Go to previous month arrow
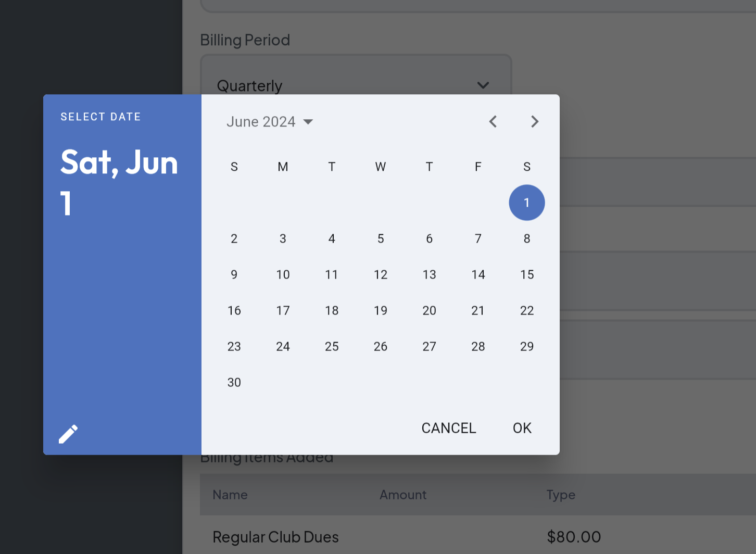Image resolution: width=756 pixels, height=554 pixels. pos(493,122)
